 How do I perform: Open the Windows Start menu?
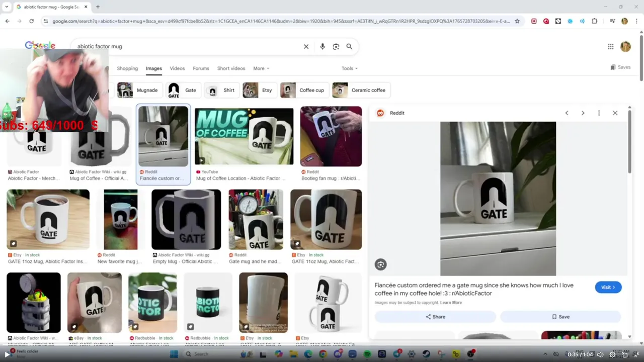pyautogui.click(x=174, y=354)
